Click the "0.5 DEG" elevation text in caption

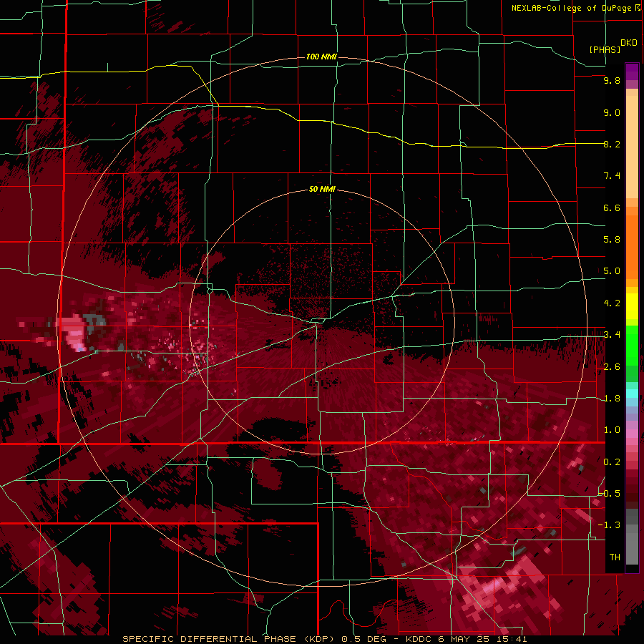pyautogui.click(x=366, y=639)
